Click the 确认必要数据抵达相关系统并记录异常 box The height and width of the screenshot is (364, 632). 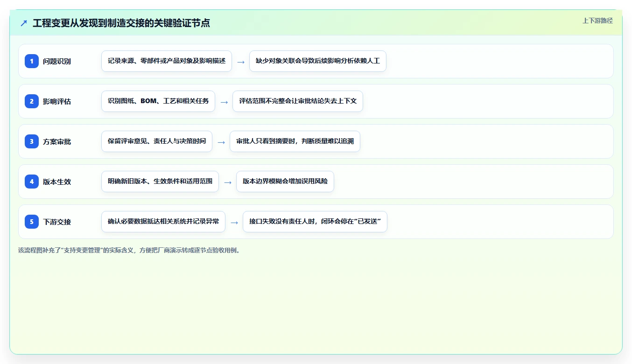[163, 222]
